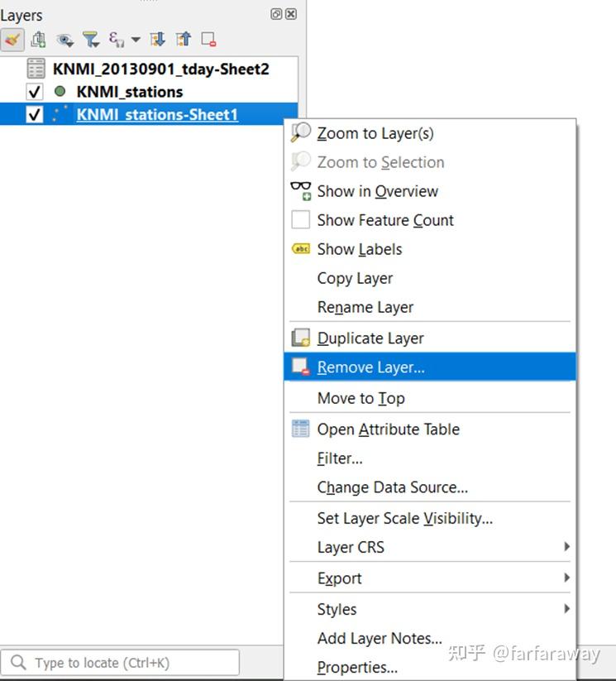This screenshot has height=681, width=616.
Task: Click Filter Legend by Expression icon
Action: (x=116, y=39)
